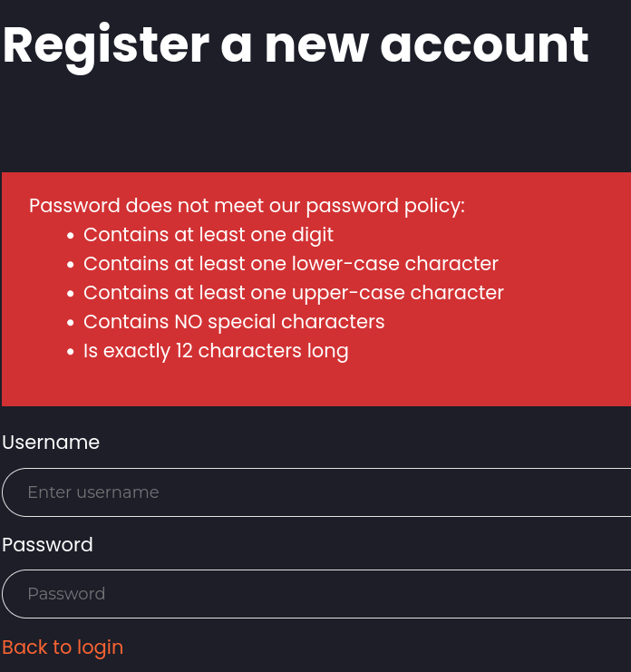The width and height of the screenshot is (631, 672).
Task: Select the upper-case character rule text
Action: point(294,293)
